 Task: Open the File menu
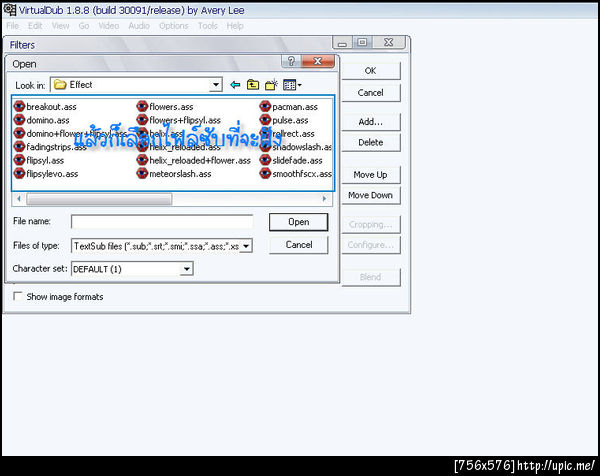tap(13, 26)
